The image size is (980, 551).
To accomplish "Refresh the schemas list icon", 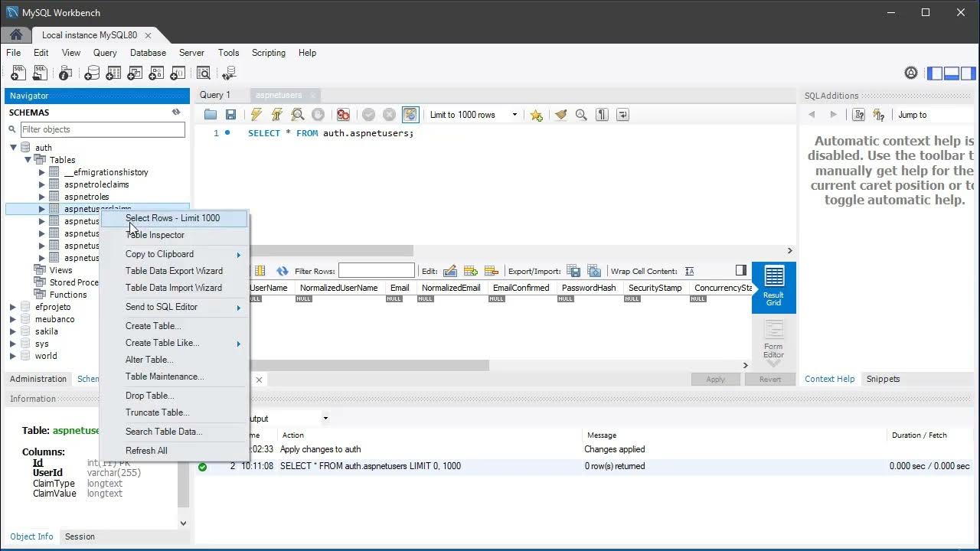I will (177, 112).
